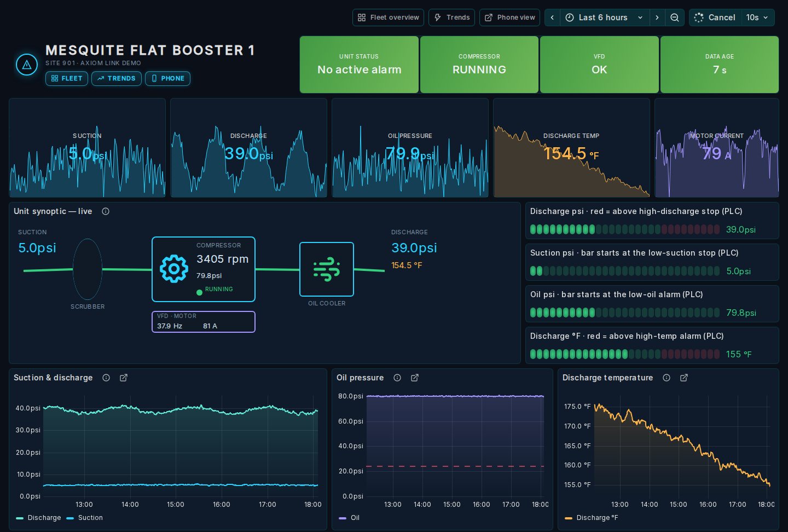Click the Unit synoptic — live title
The image size is (788, 532).
point(53,211)
